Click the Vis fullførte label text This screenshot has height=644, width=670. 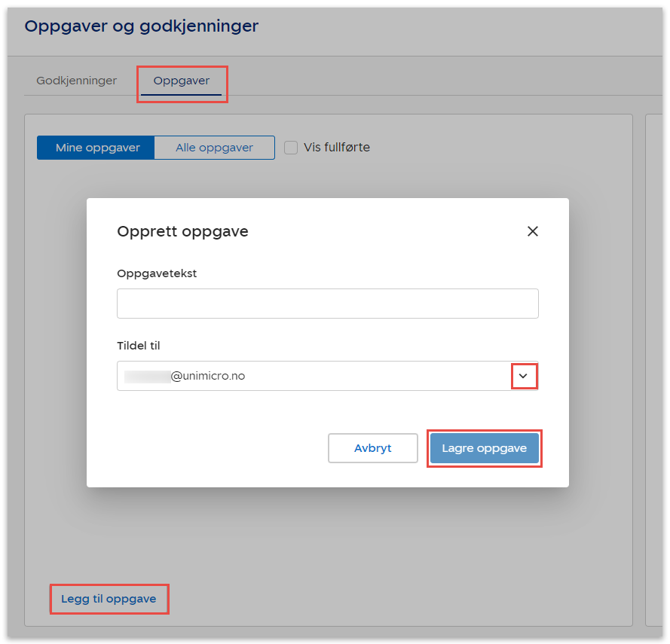337,148
